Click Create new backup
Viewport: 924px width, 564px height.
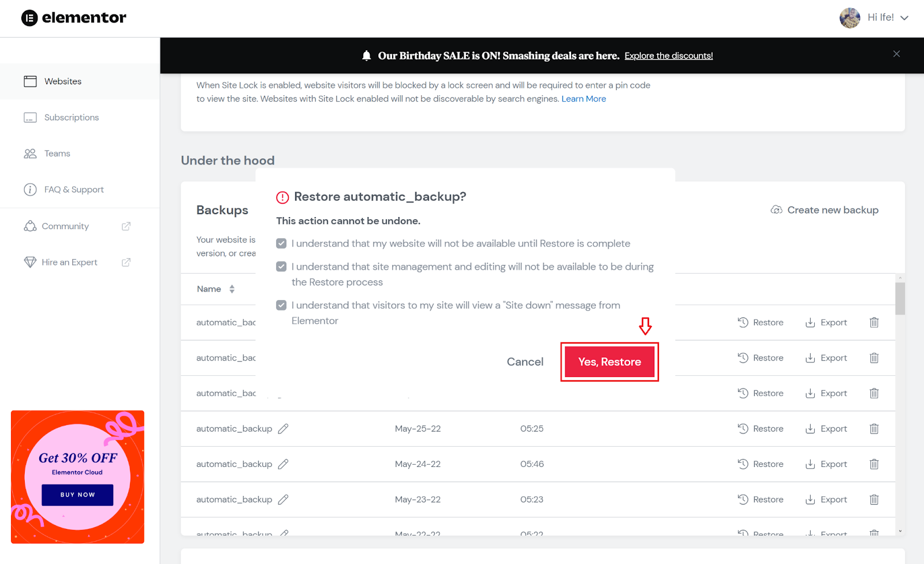coord(825,210)
